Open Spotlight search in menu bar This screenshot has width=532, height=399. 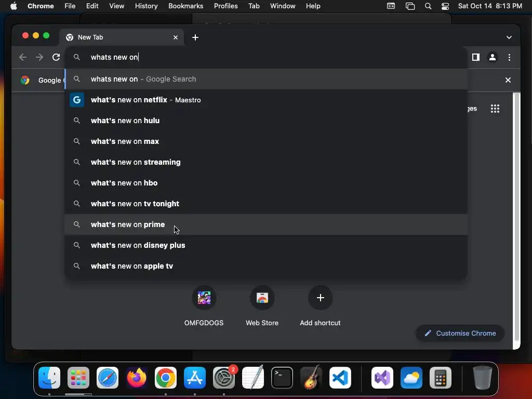coord(428,6)
